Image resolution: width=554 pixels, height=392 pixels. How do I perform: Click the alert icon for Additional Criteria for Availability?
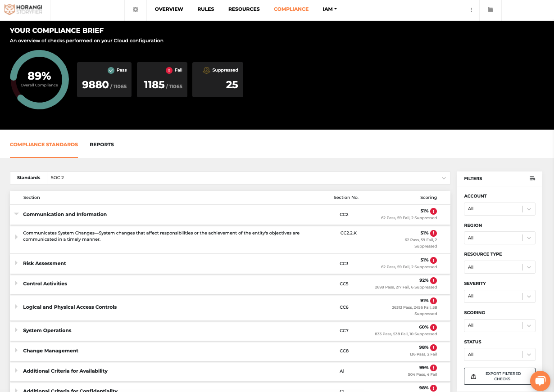pos(433,368)
